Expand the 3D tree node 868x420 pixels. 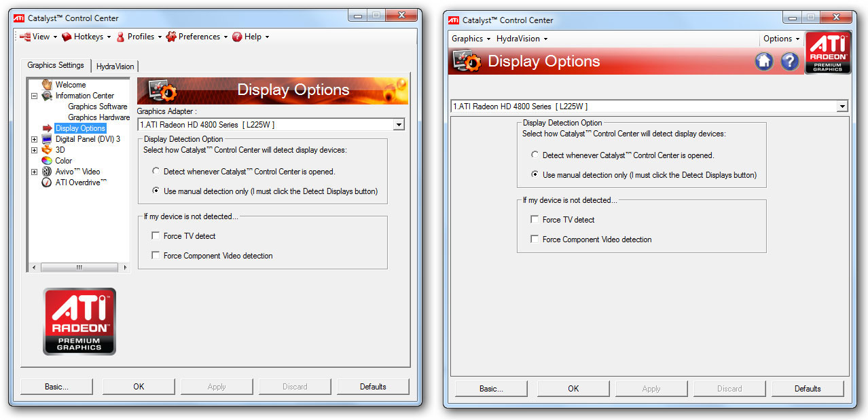34,150
